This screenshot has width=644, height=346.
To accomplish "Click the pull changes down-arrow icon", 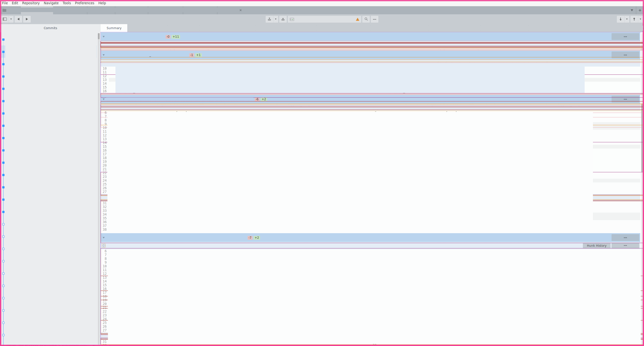I will point(621,19).
